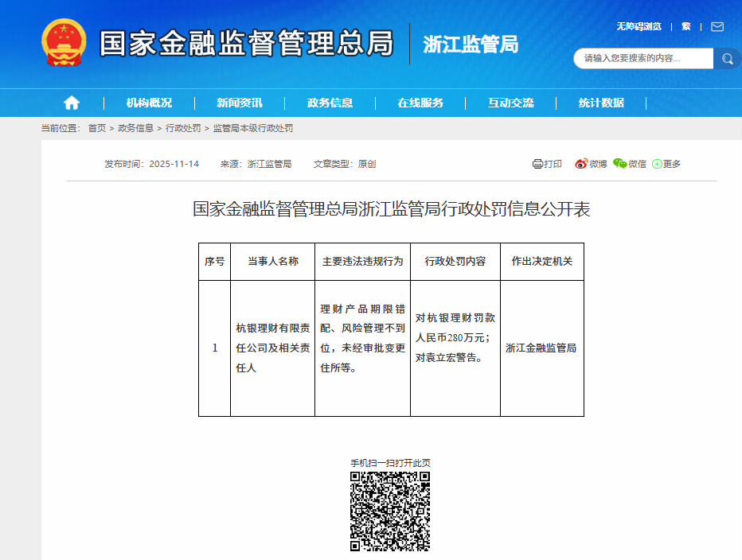742x560 pixels.
Task: Click the green plus 更多 icon
Action: (657, 164)
